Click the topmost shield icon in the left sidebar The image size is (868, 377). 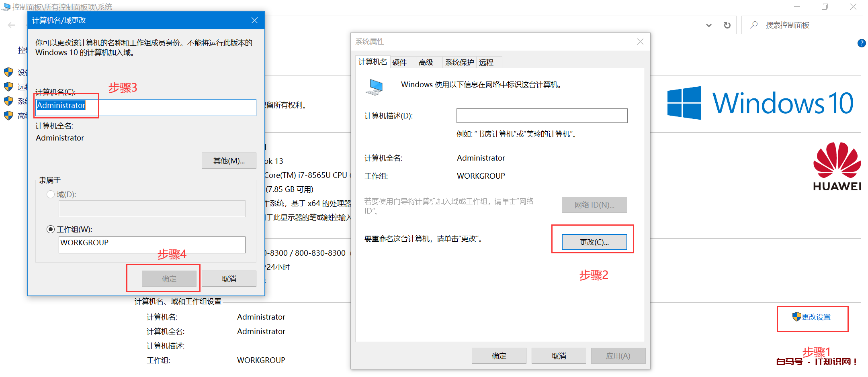[x=8, y=72]
